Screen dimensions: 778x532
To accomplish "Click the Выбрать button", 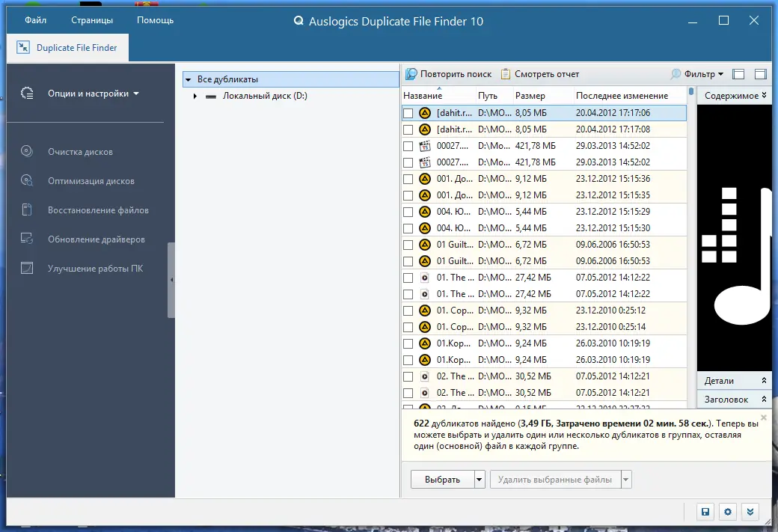I will click(443, 480).
